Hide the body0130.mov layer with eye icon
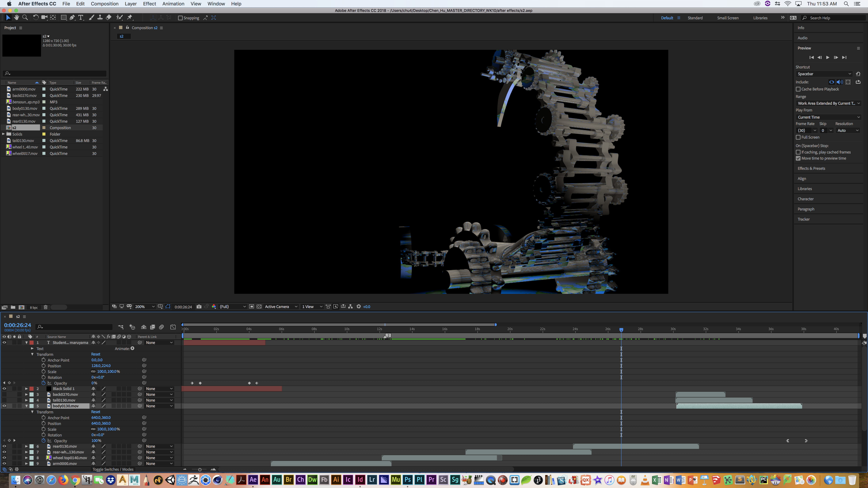Image resolution: width=868 pixels, height=488 pixels. click(x=4, y=406)
